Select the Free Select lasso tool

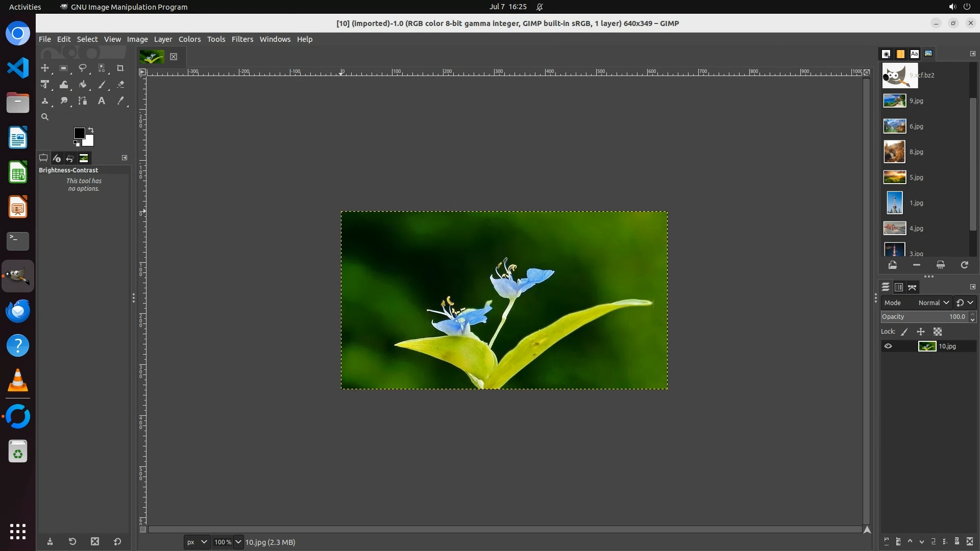click(82, 68)
